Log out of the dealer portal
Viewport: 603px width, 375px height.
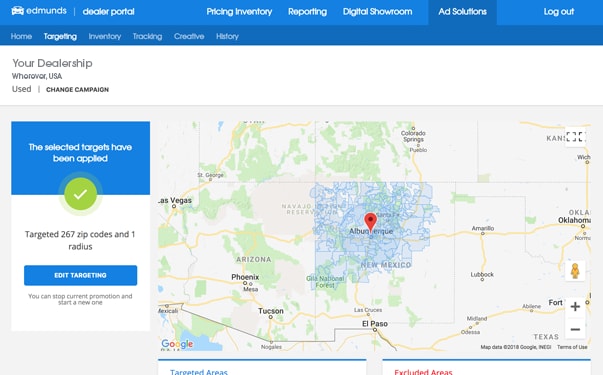point(558,12)
